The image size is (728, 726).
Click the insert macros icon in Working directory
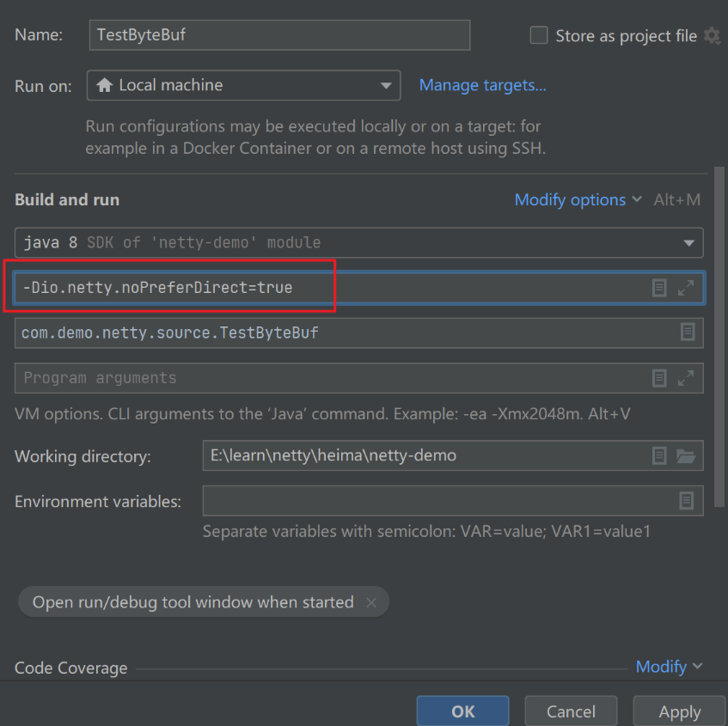click(659, 455)
